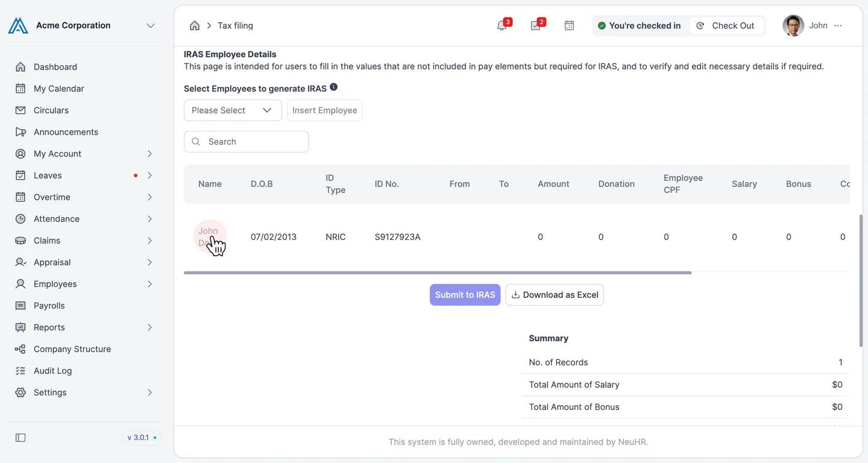Click the Insert Employee button

pyautogui.click(x=325, y=110)
